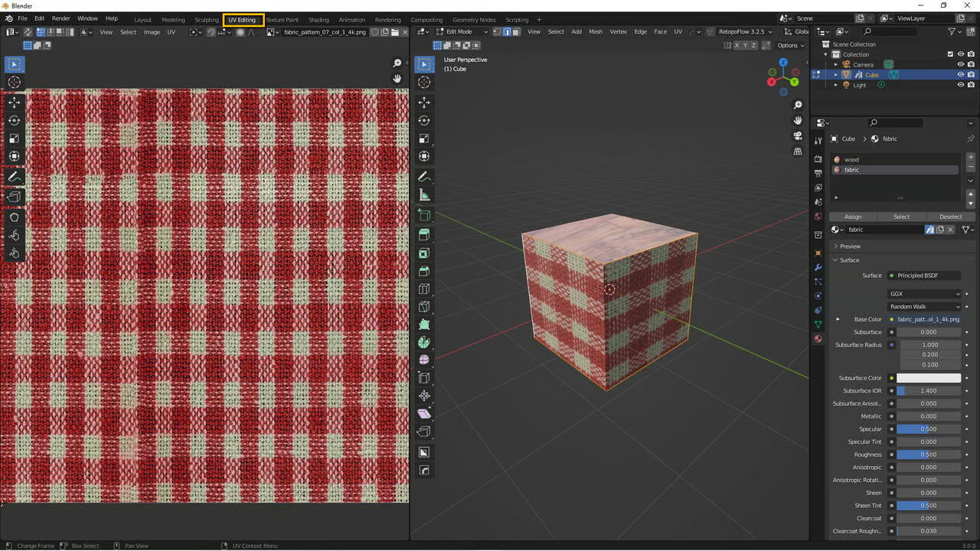Select the Grab sculpt tool in UV editor
Viewport: 980px width, 551px height.
click(15, 217)
